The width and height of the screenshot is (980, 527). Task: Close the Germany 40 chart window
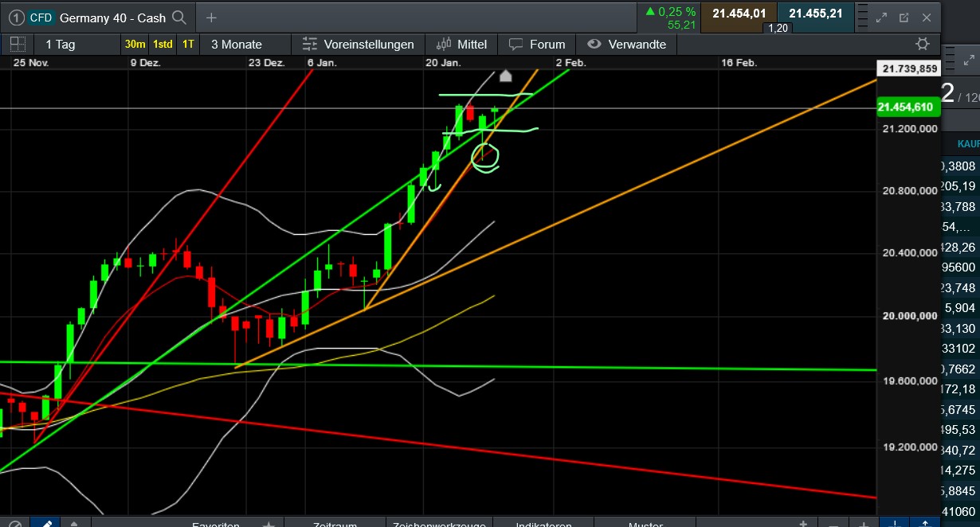pyautogui.click(x=926, y=17)
